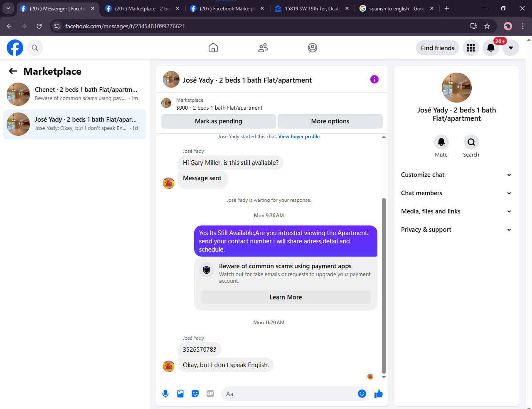Click the purple sent message bubble
This screenshot has height=409, width=532.
click(x=286, y=241)
